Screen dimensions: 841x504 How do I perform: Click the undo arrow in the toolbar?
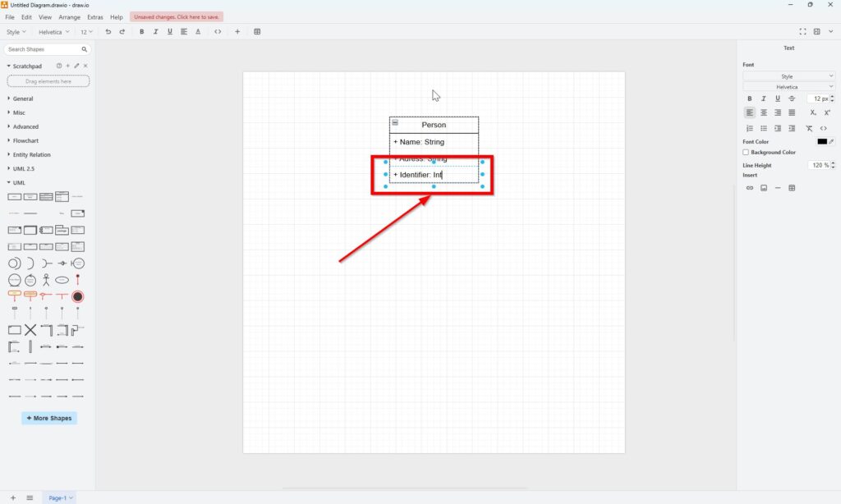(108, 32)
